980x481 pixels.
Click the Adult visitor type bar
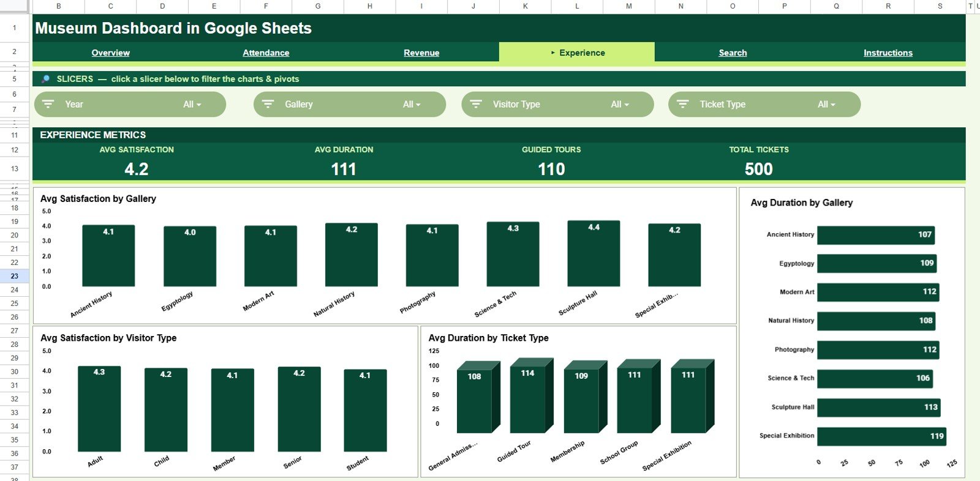click(x=99, y=409)
